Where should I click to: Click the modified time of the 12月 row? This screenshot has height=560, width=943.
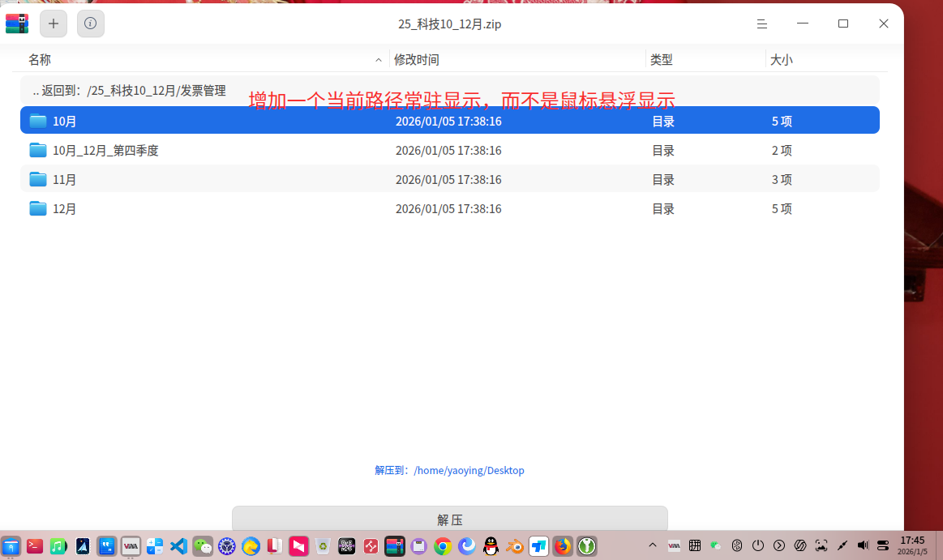tap(448, 208)
